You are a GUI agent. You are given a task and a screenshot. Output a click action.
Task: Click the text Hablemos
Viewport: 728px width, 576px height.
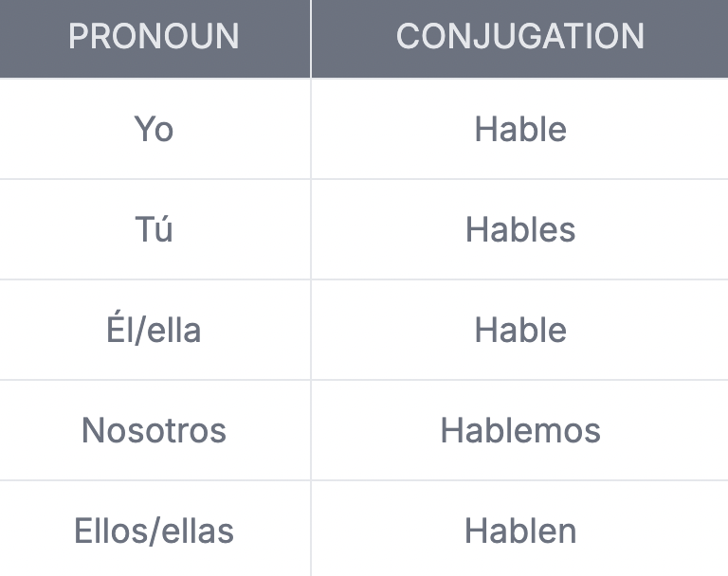(520, 430)
